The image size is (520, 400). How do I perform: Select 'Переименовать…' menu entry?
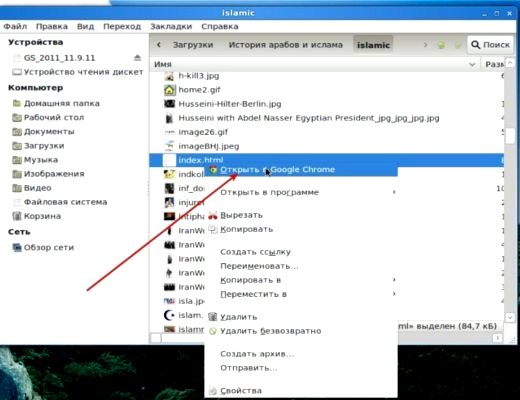point(301,266)
